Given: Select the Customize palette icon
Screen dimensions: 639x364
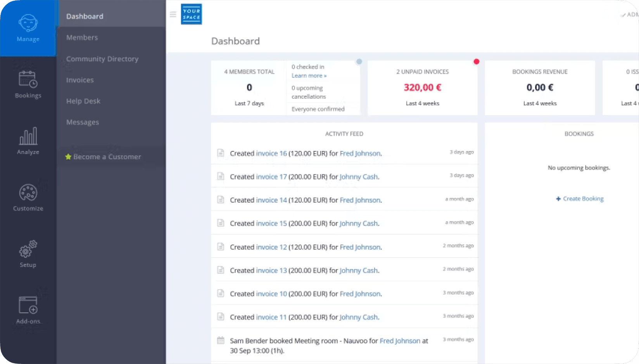Looking at the screenshot, I should pyautogui.click(x=28, y=193).
